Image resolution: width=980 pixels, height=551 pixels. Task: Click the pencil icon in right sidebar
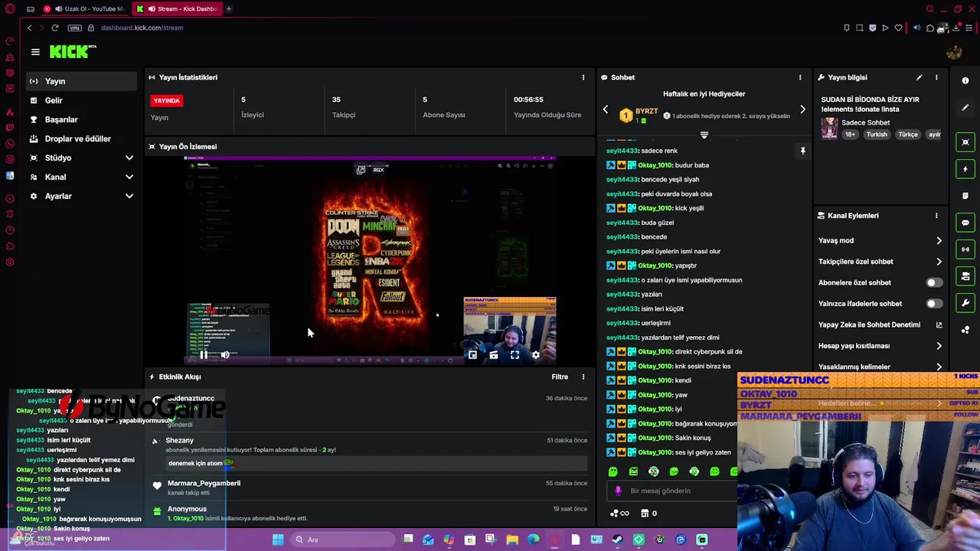click(965, 108)
